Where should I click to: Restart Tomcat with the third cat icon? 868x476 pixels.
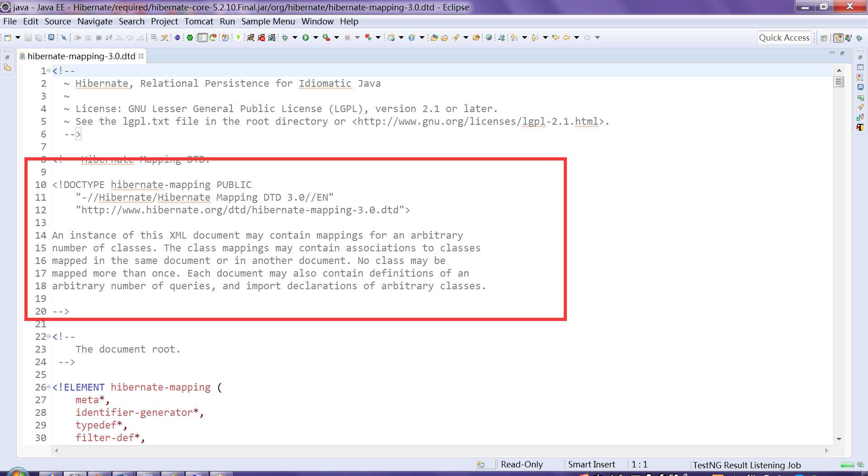click(x=272, y=38)
